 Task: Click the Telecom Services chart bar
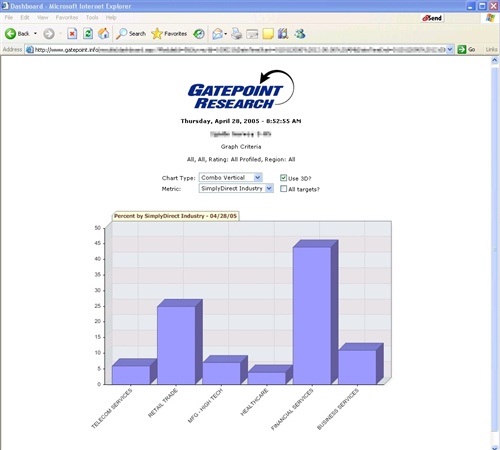click(x=131, y=375)
